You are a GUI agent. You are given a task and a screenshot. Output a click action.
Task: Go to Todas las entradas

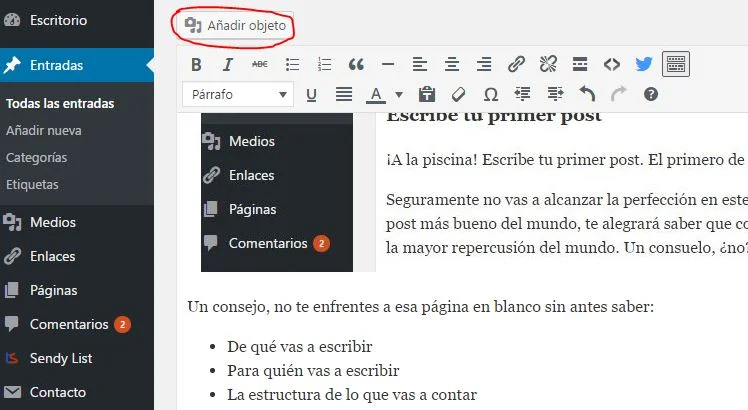(x=60, y=104)
